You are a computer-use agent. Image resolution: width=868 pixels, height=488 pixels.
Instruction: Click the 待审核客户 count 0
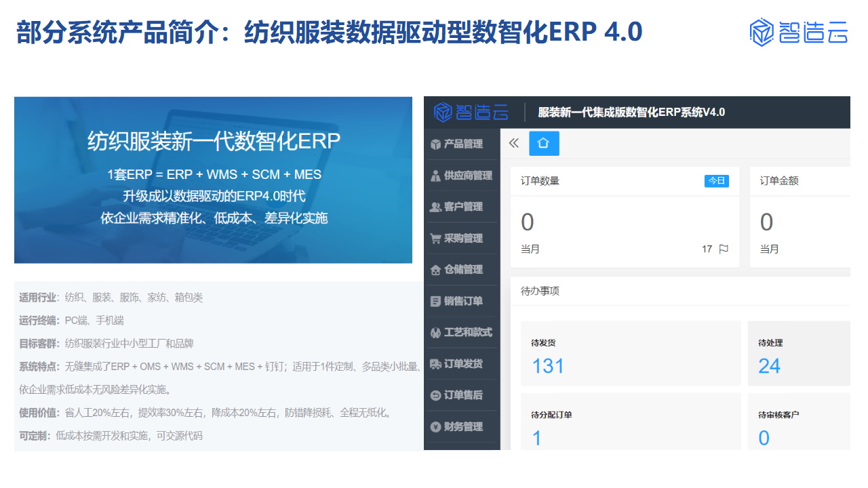coord(764,438)
